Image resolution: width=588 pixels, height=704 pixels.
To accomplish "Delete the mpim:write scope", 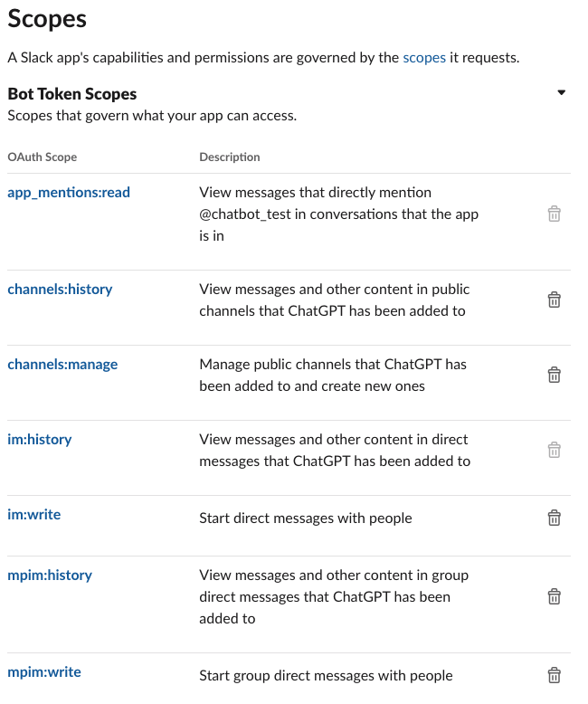I will pos(555,675).
